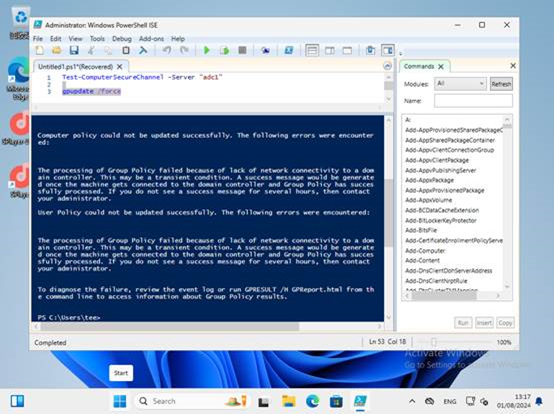Open Microsoft Store from the taskbar
Screen dimensions: 555x415
click(x=336, y=401)
